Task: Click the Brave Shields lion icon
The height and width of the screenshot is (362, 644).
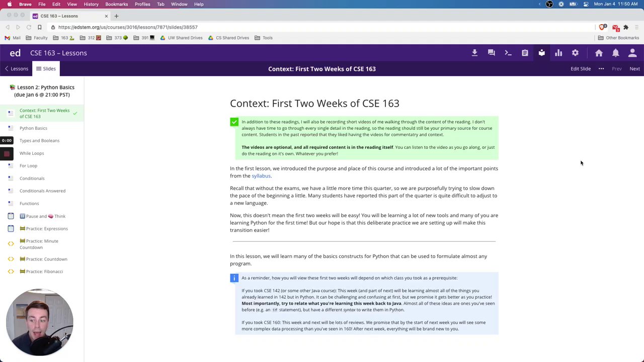Action: [x=602, y=27]
